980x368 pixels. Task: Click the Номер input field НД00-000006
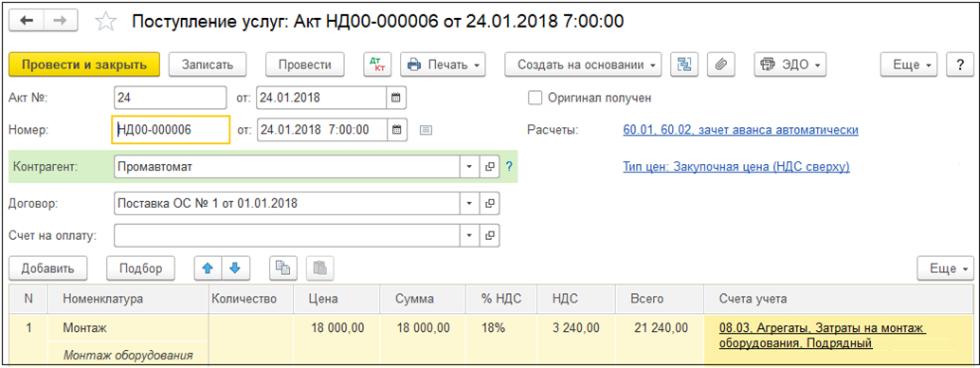pyautogui.click(x=171, y=130)
